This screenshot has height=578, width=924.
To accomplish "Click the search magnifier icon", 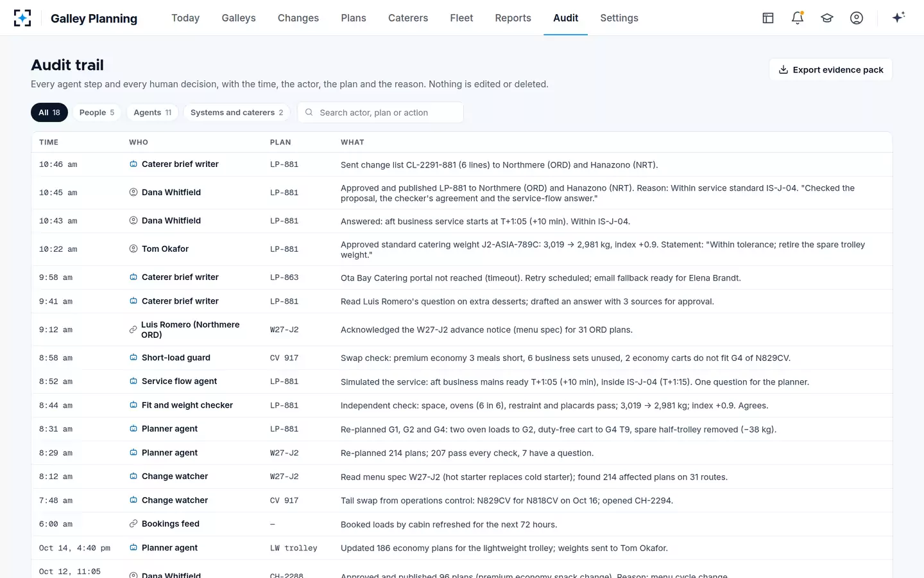I will (x=309, y=112).
